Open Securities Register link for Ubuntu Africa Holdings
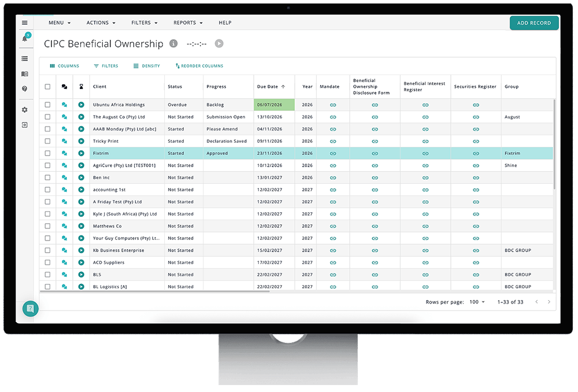The width and height of the screenshot is (578, 392). click(476, 105)
